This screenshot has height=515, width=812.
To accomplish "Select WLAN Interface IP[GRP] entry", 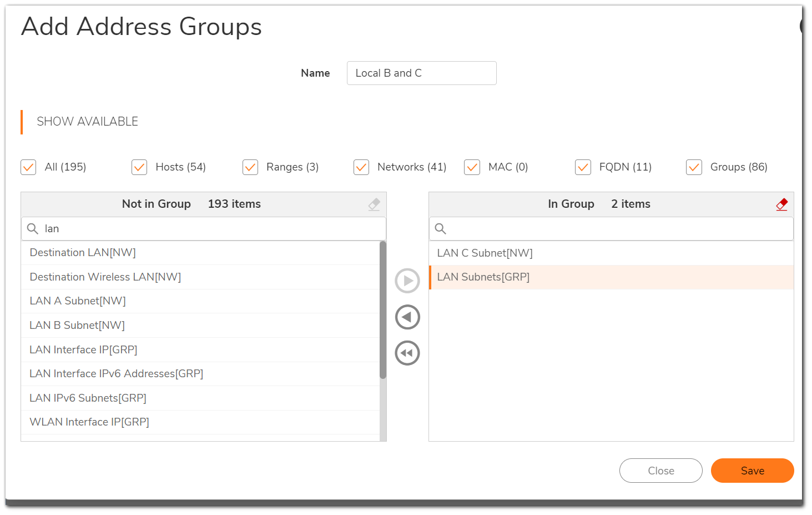I will click(200, 422).
